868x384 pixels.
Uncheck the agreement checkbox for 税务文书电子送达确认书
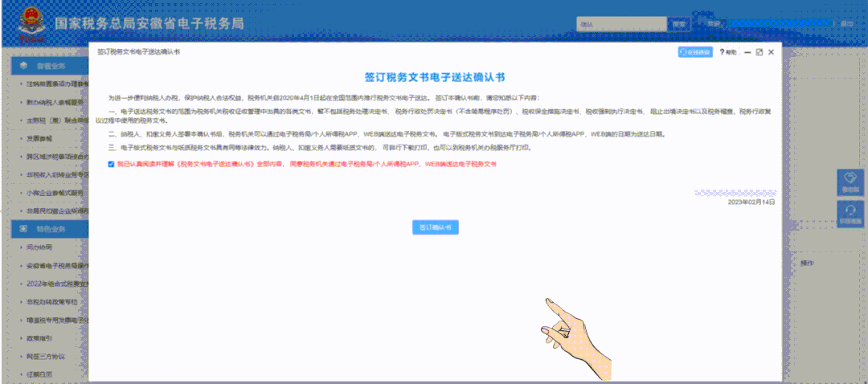[x=111, y=163]
